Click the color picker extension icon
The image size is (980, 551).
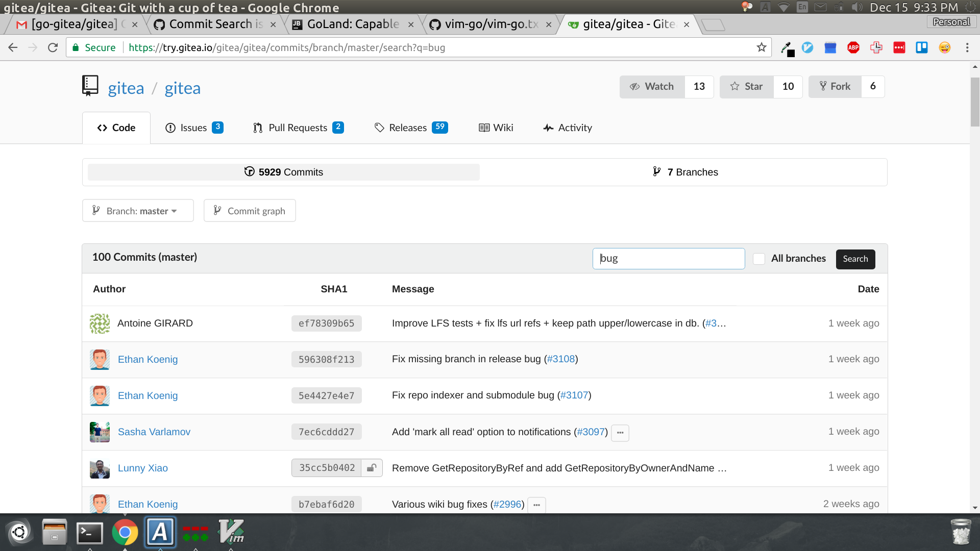[x=787, y=48]
